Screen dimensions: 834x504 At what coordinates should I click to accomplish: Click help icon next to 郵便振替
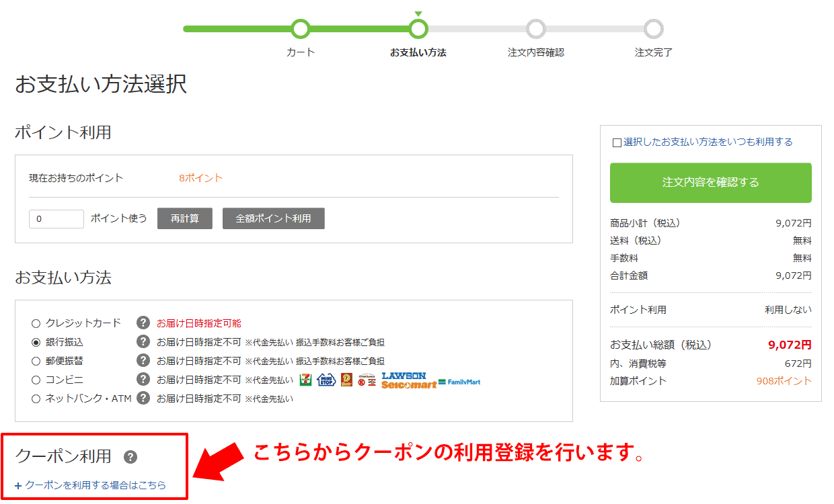click(143, 361)
